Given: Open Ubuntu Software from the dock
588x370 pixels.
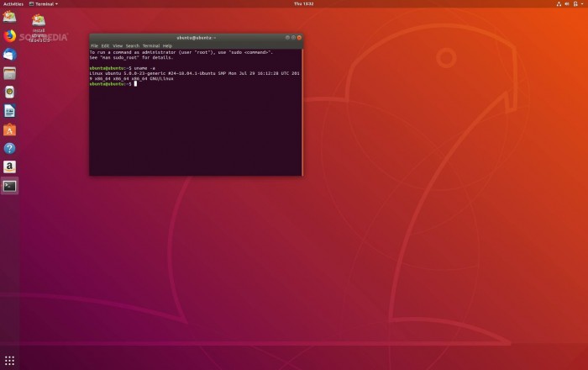Looking at the screenshot, I should tap(9, 129).
